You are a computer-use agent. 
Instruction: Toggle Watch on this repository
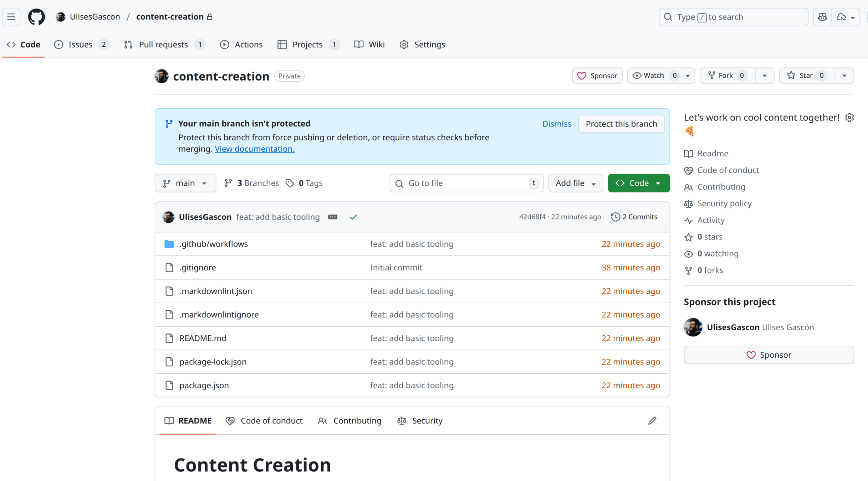653,76
